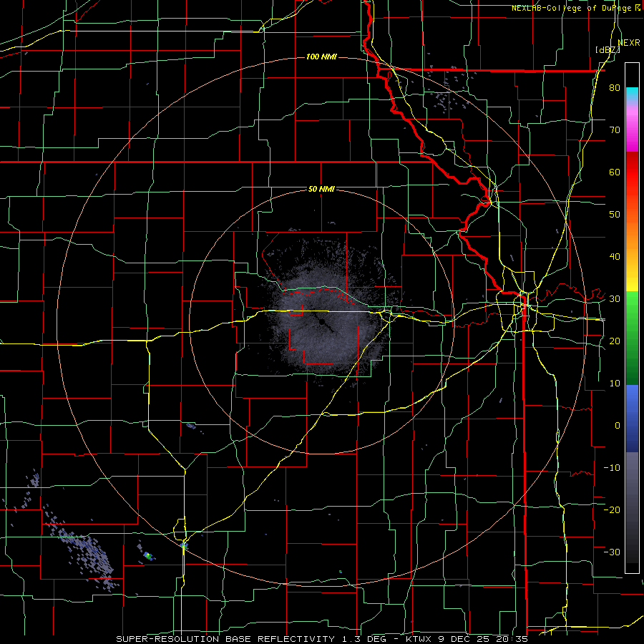Image resolution: width=644 pixels, height=644 pixels.
Task: Click the red segment of color bar
Action: [632, 172]
